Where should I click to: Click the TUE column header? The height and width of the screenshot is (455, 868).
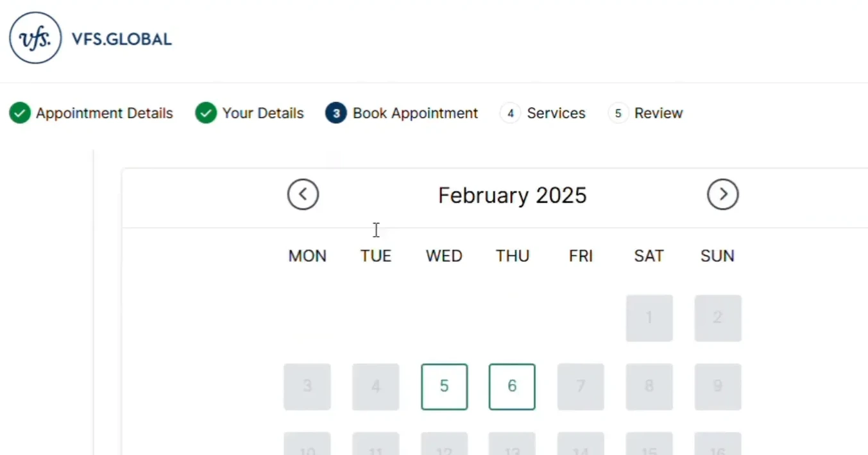click(x=376, y=256)
